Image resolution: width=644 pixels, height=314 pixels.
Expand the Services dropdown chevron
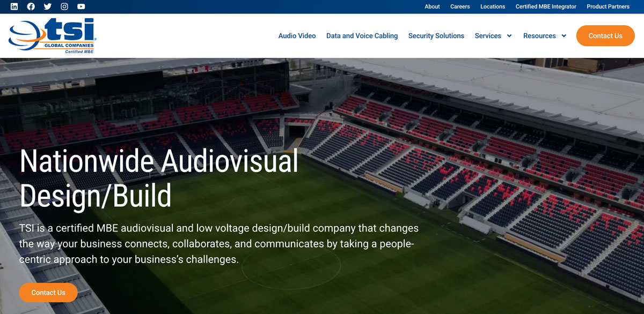[x=509, y=36]
